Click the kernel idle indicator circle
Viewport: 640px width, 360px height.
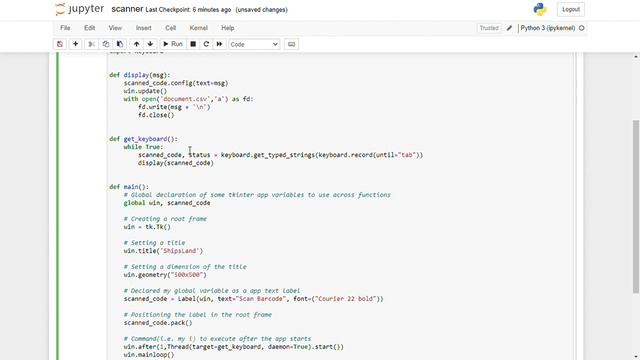tap(582, 28)
